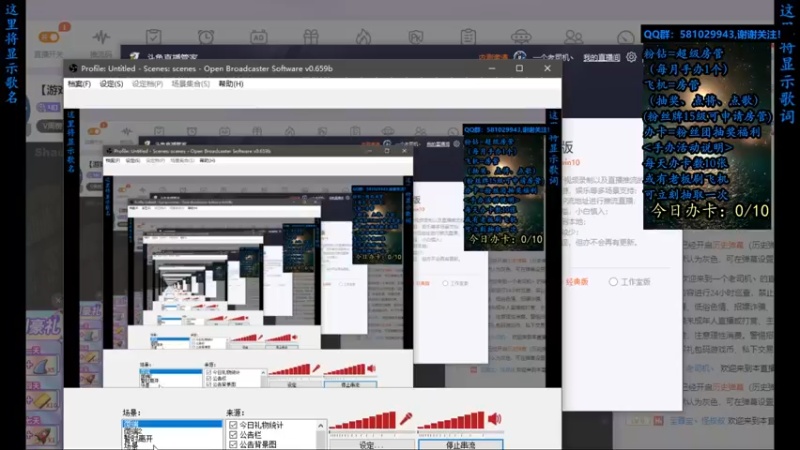Click the 今日办卡: 0/10 counter in the overlay

710,210
